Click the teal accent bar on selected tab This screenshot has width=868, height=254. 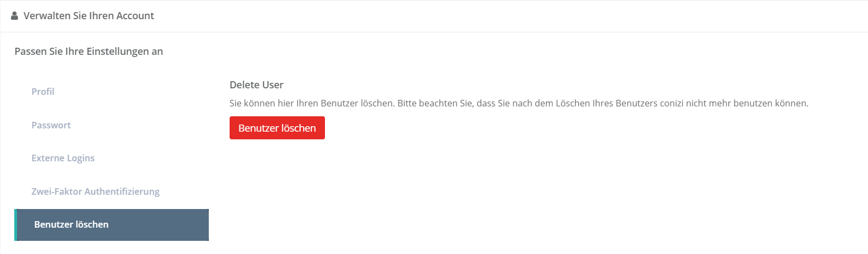pos(16,225)
